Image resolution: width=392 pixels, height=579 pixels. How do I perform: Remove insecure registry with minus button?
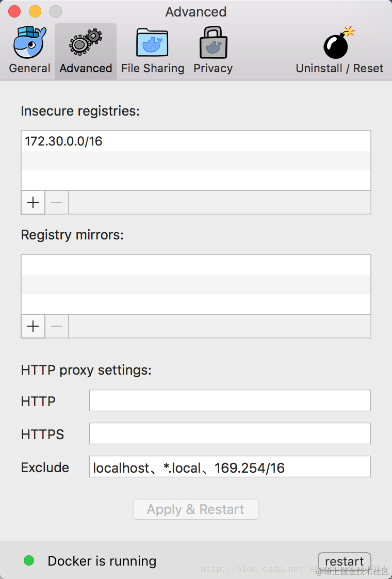57,202
